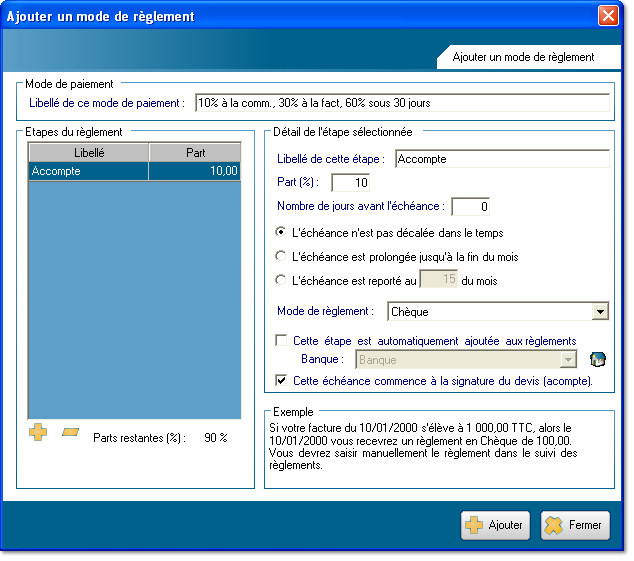
Task: Open the bank management icon beside Banque
Action: [x=598, y=360]
